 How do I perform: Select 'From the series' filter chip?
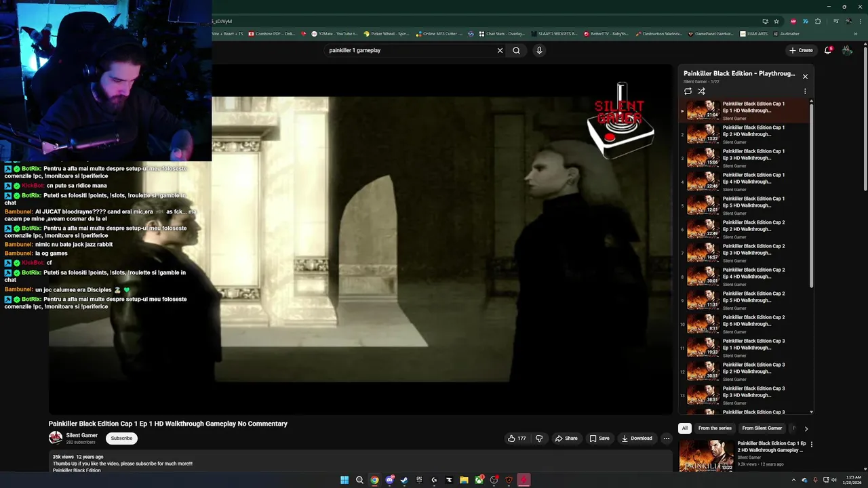(x=715, y=428)
